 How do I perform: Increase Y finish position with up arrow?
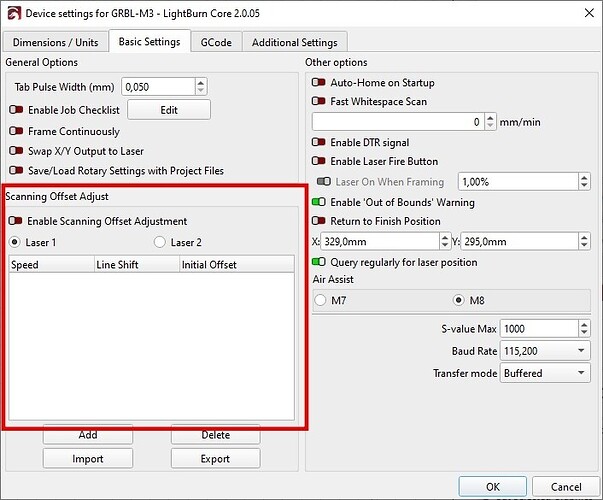(584, 237)
